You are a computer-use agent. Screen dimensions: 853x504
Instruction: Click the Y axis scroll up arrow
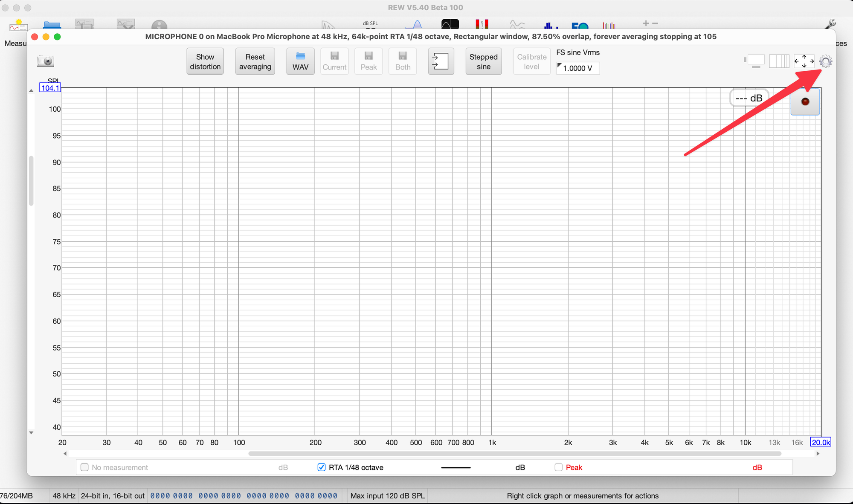click(31, 90)
